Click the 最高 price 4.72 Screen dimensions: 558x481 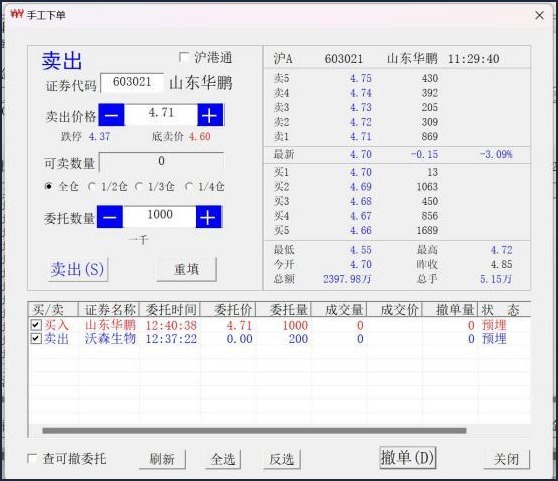pos(502,250)
